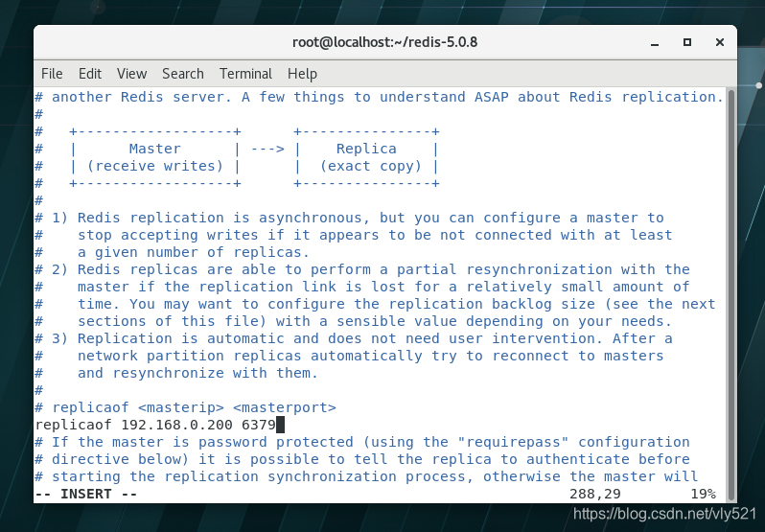Click the line 'a given number of replicas.'

pos(194,253)
